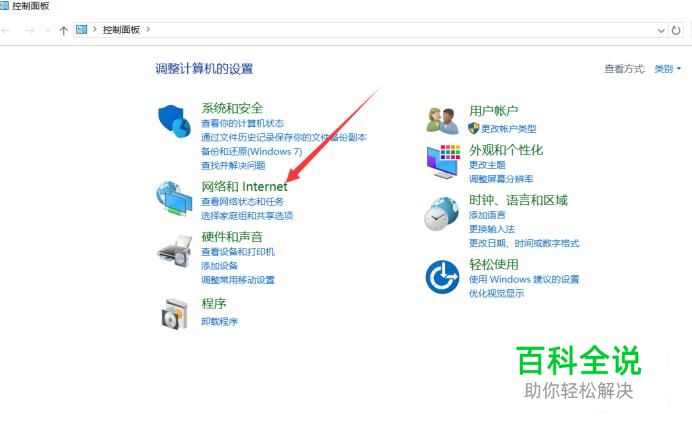Open the 程序 disc box icon
Screen dimensions: 692x435
point(175,314)
